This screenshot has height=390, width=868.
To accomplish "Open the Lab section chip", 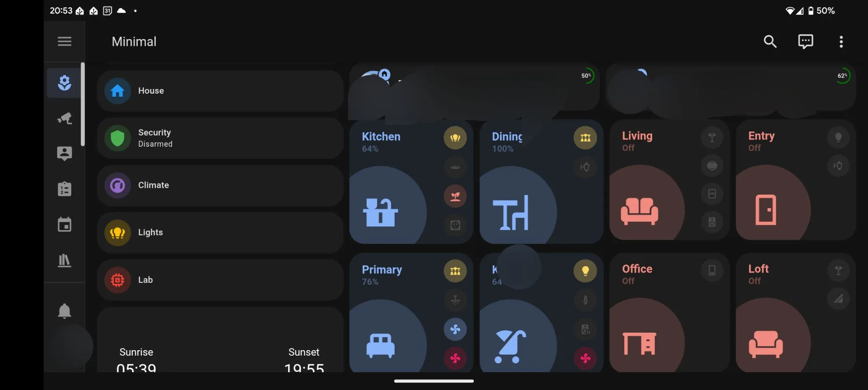I will coord(220,280).
